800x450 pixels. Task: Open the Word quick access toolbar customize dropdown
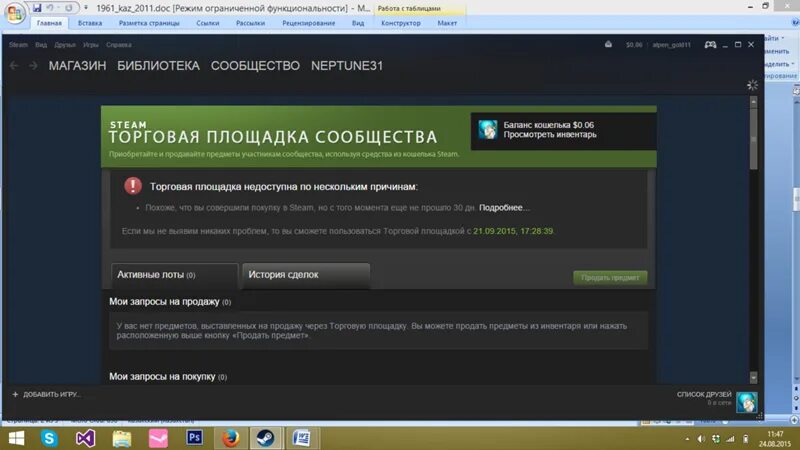86,8
